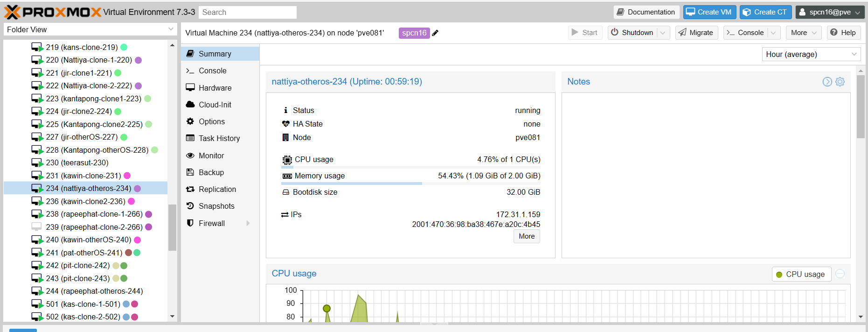This screenshot has width=868, height=332.
Task: Click the Start button
Action: point(585,33)
